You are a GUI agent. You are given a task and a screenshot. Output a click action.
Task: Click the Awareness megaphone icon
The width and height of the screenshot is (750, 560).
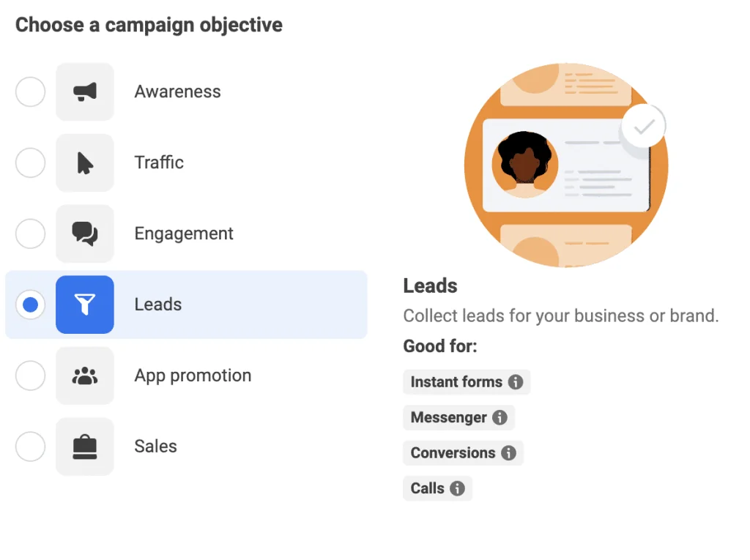(85, 92)
